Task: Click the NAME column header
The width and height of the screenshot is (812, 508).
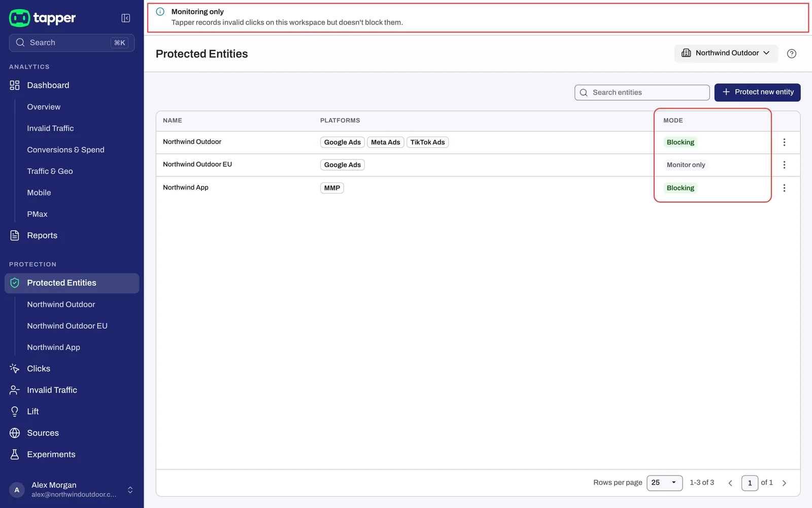Action: 173,120
